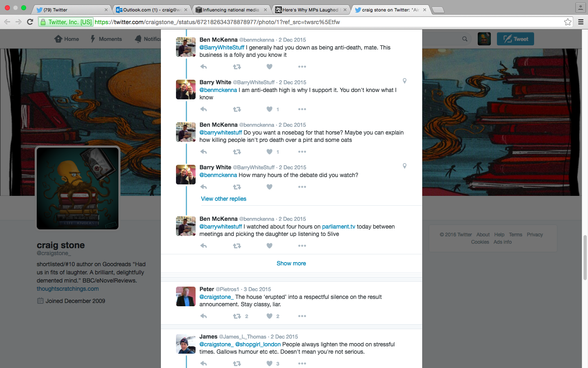The height and width of the screenshot is (368, 588).
Task: Like Ben McKenna's 'folly' tweet
Action: 269,67
